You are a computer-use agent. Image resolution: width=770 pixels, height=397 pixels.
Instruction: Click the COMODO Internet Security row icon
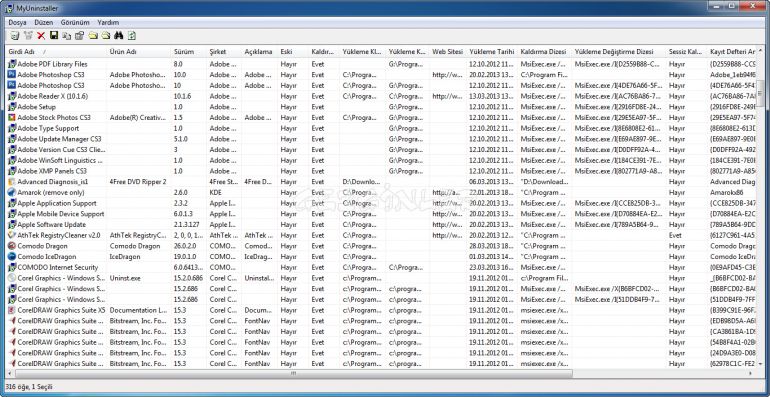click(x=12, y=267)
